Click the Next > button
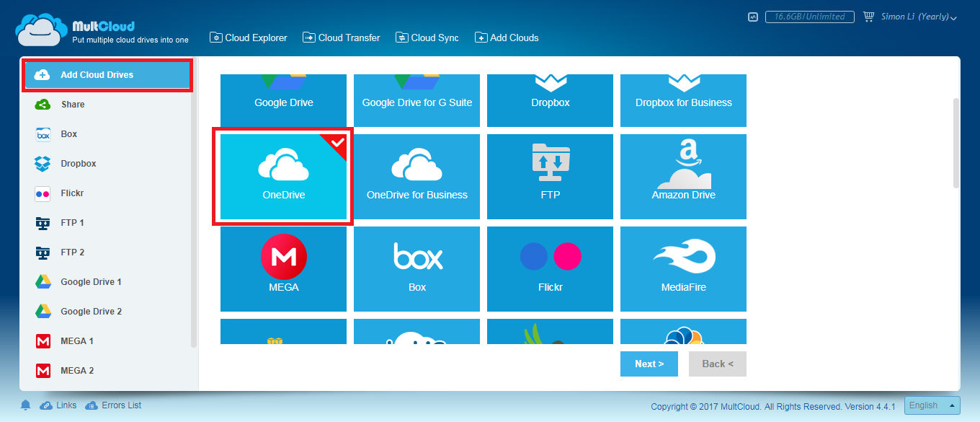 coord(649,364)
